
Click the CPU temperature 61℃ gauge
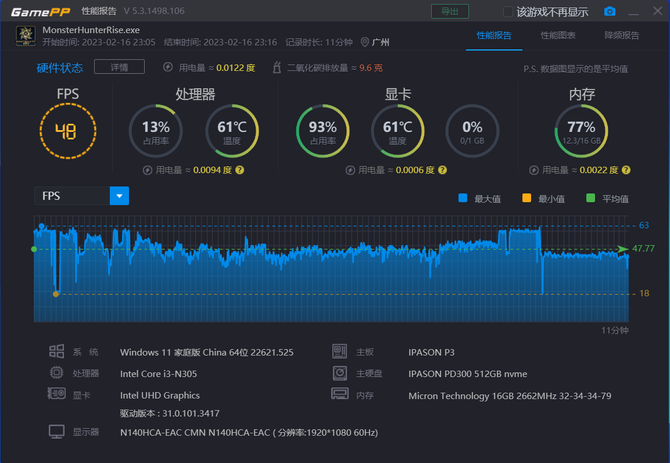point(232,131)
